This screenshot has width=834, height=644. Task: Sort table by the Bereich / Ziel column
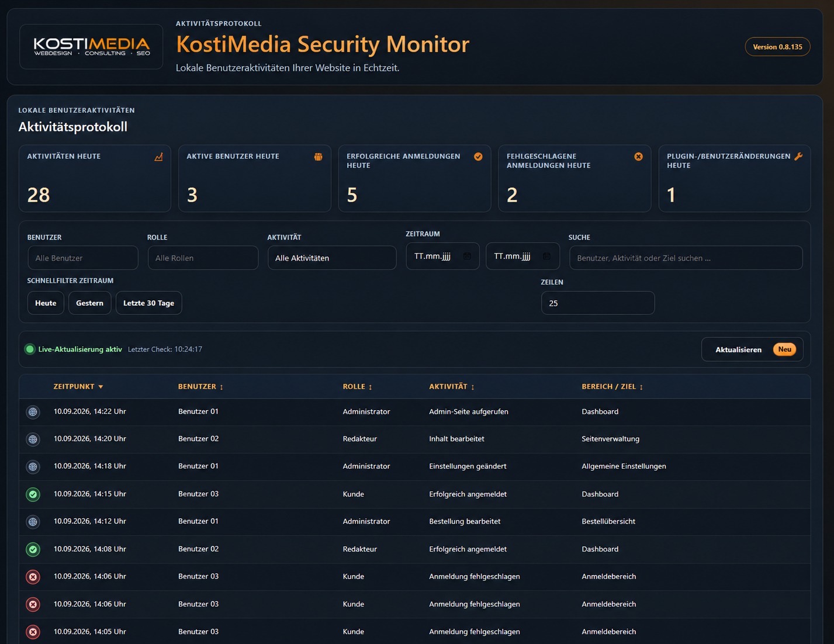click(x=612, y=386)
